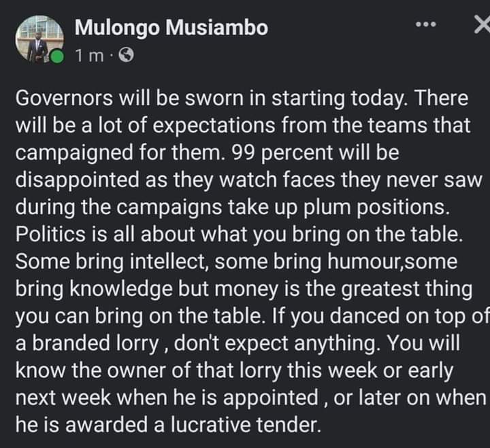Dismiss the post with the X icon
This screenshot has width=490, height=448.
pos(483,24)
